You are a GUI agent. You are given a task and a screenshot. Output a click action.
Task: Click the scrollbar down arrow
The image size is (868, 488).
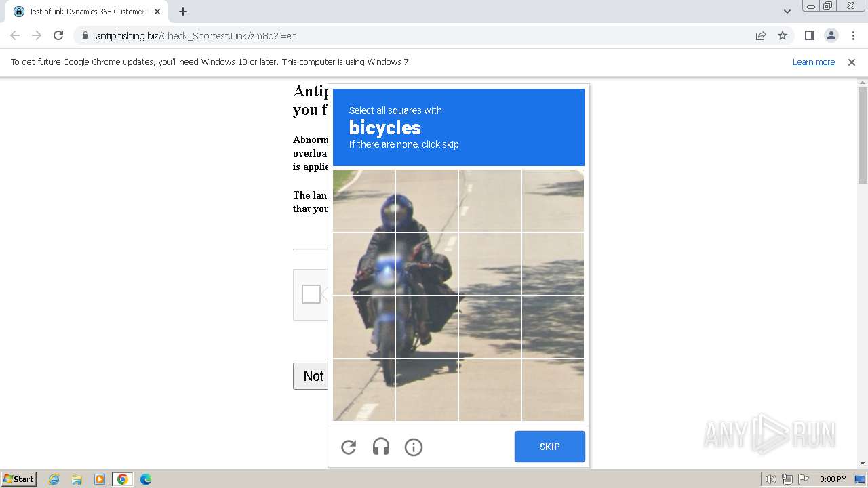(863, 463)
